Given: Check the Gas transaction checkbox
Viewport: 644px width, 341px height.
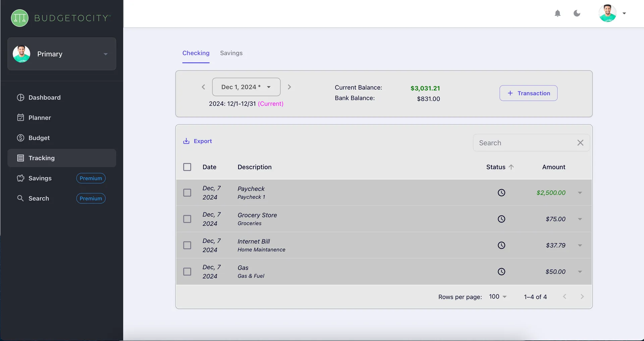Looking at the screenshot, I should pyautogui.click(x=187, y=272).
